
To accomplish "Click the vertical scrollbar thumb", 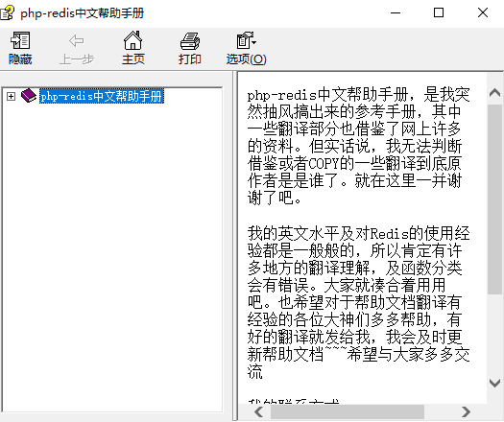I will click(x=494, y=199).
